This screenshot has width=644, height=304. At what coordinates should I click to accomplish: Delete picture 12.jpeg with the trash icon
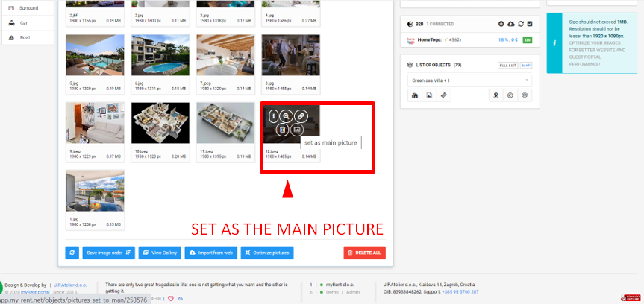pos(282,130)
